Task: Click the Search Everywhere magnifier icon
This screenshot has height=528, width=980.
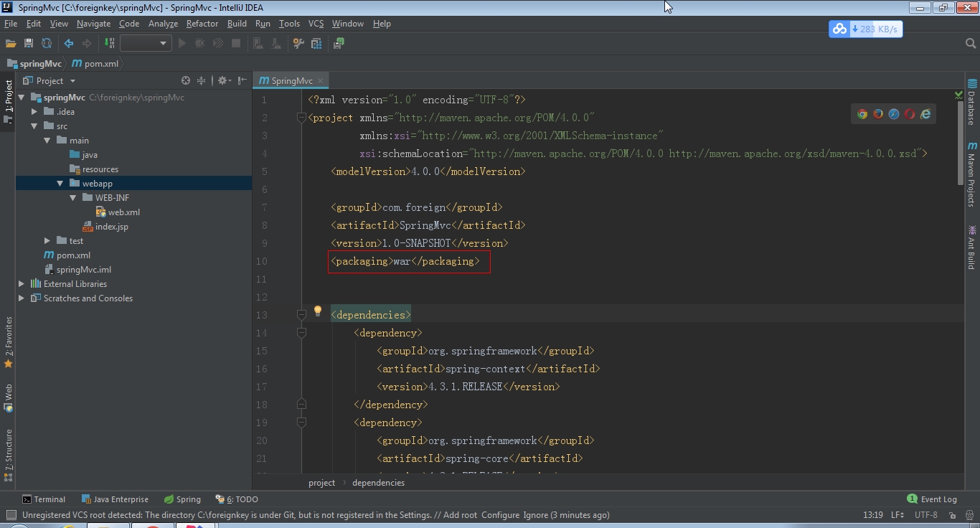Action: [x=971, y=44]
